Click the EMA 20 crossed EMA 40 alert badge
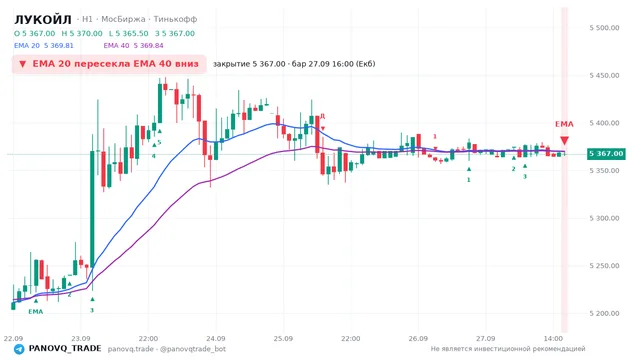Image resolution: width=640 pixels, height=360 pixels. point(109,64)
